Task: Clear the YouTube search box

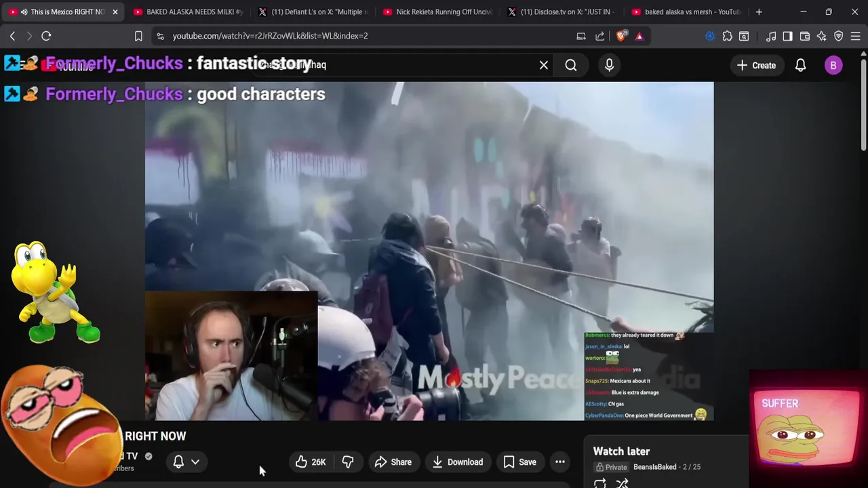Action: pyautogui.click(x=543, y=65)
